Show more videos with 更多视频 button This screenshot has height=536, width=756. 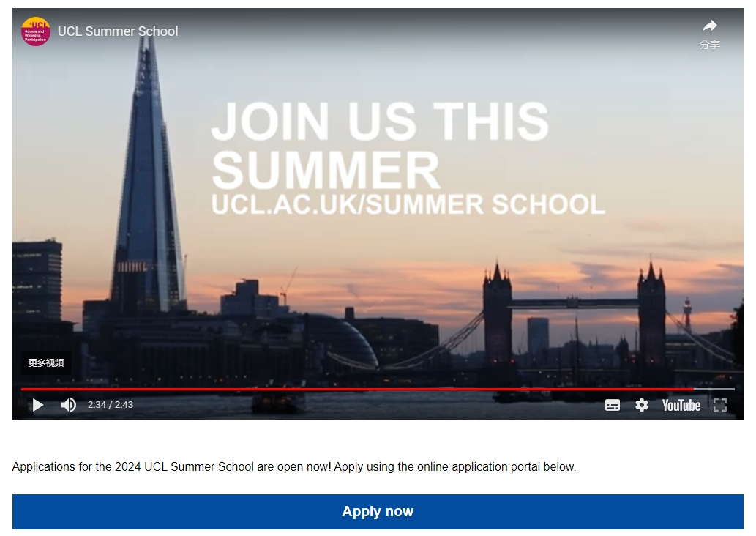point(46,362)
